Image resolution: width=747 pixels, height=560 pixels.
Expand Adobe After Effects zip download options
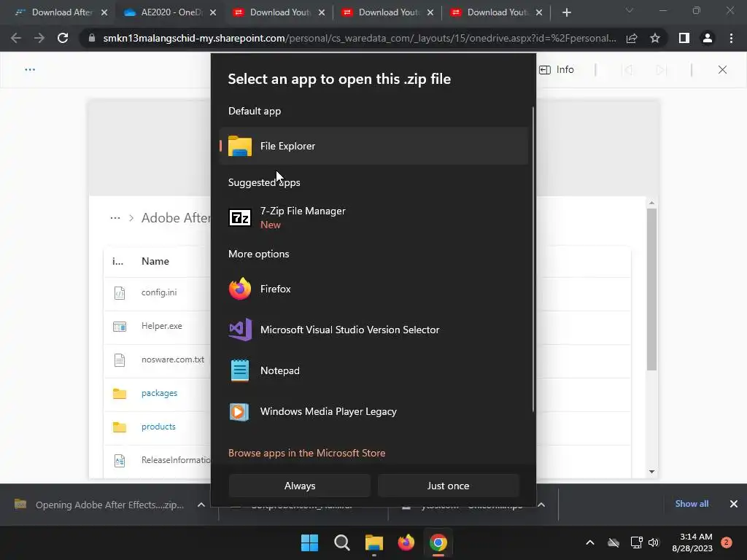(x=201, y=505)
